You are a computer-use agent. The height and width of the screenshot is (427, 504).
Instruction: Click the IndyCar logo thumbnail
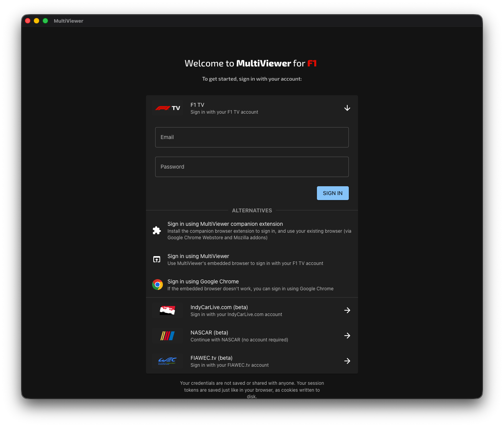tap(167, 310)
